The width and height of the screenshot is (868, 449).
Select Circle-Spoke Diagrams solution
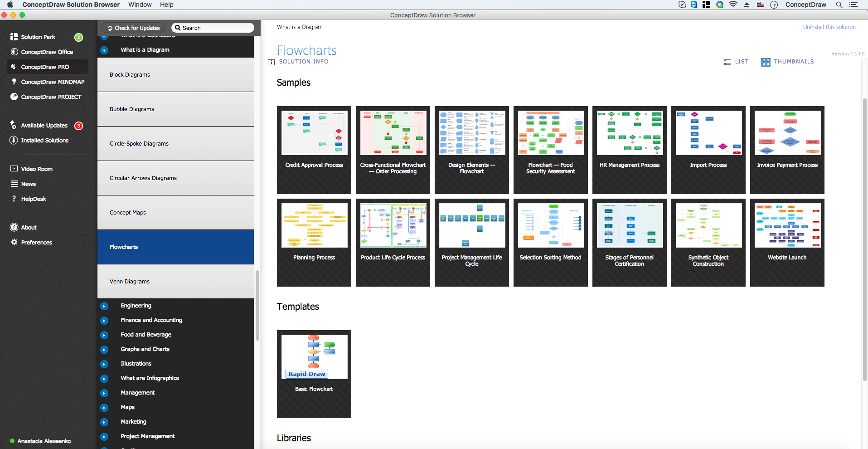(x=175, y=144)
